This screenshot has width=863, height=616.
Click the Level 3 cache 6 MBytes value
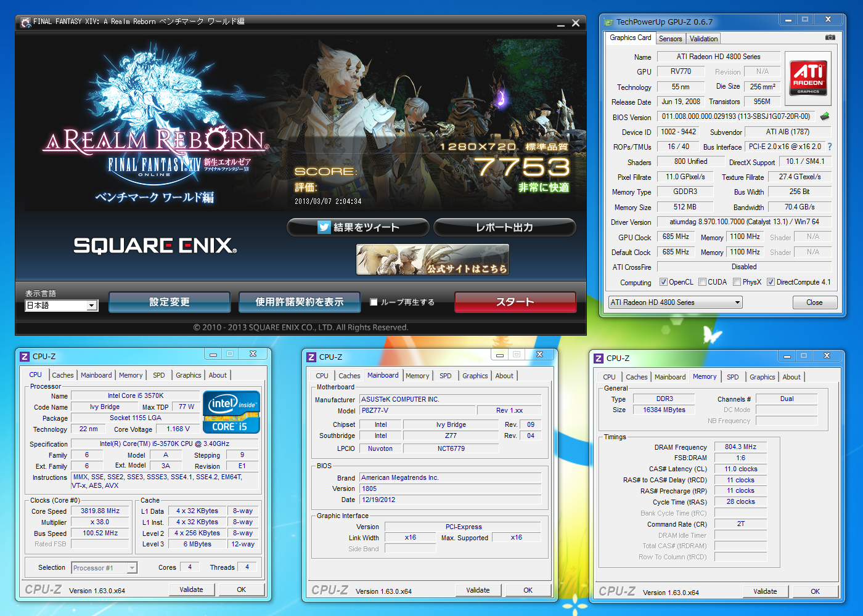[197, 544]
